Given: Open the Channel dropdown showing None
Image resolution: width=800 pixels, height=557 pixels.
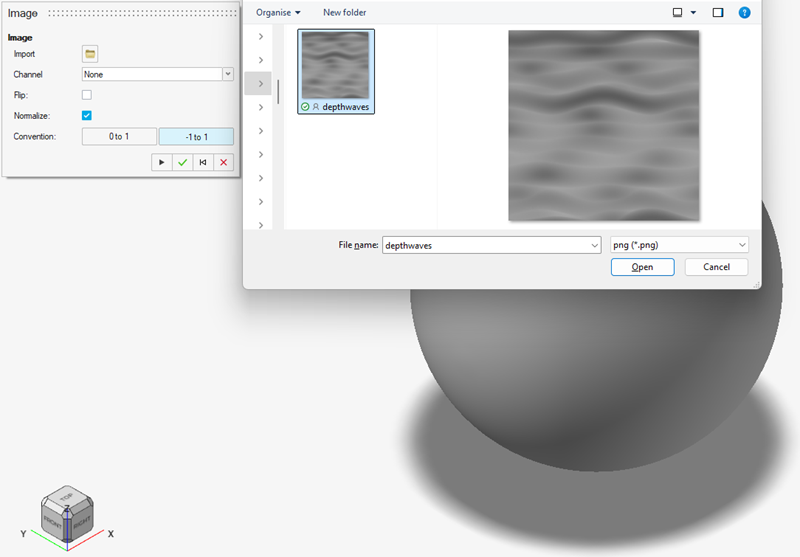Looking at the screenshot, I should [x=158, y=74].
